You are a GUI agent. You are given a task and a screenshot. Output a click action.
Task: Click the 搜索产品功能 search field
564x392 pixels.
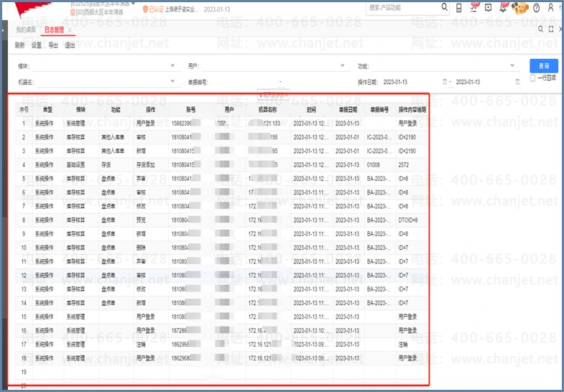click(x=403, y=8)
